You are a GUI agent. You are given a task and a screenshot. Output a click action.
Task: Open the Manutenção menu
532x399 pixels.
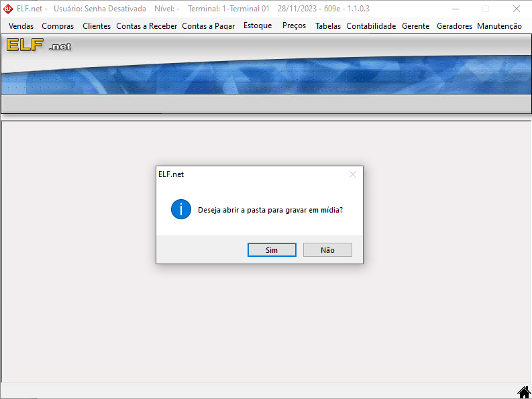coord(499,26)
